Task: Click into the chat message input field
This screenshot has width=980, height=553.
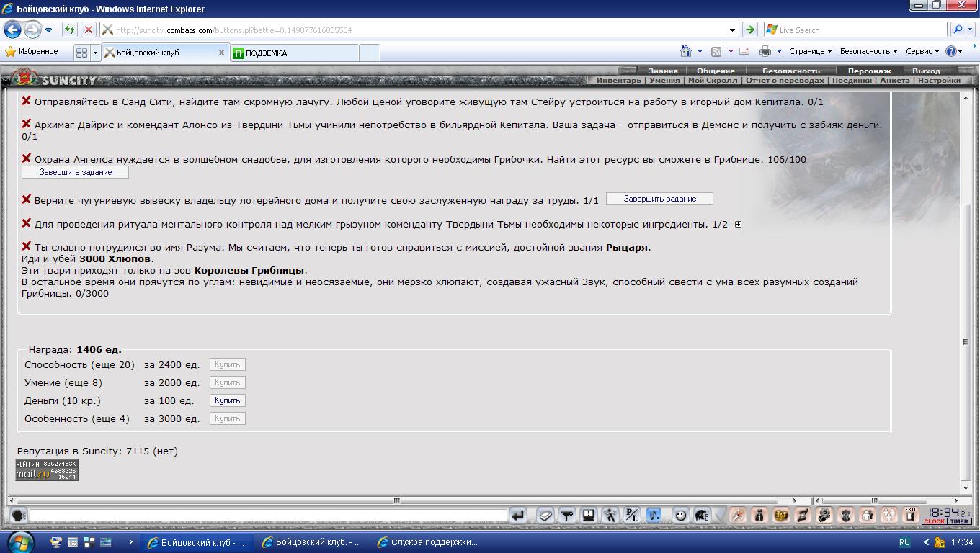Action: (x=268, y=515)
